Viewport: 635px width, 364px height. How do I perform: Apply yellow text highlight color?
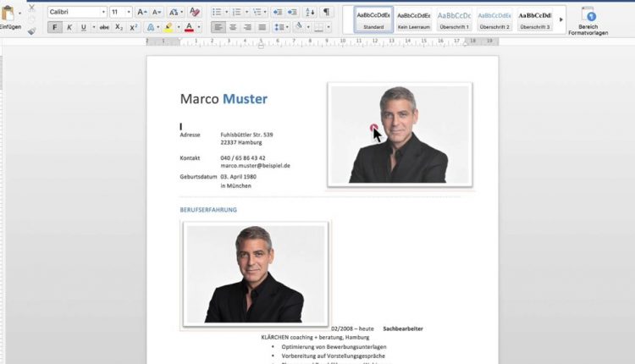(x=168, y=28)
